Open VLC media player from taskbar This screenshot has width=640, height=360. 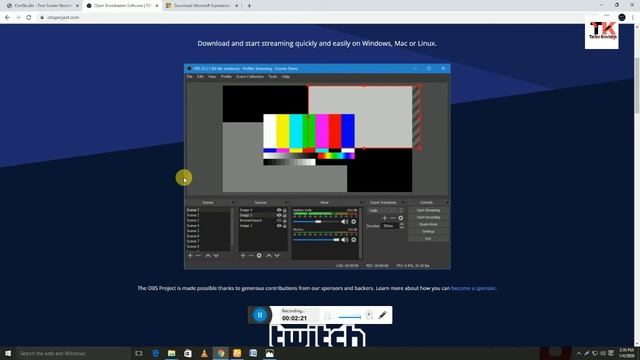coord(204,353)
